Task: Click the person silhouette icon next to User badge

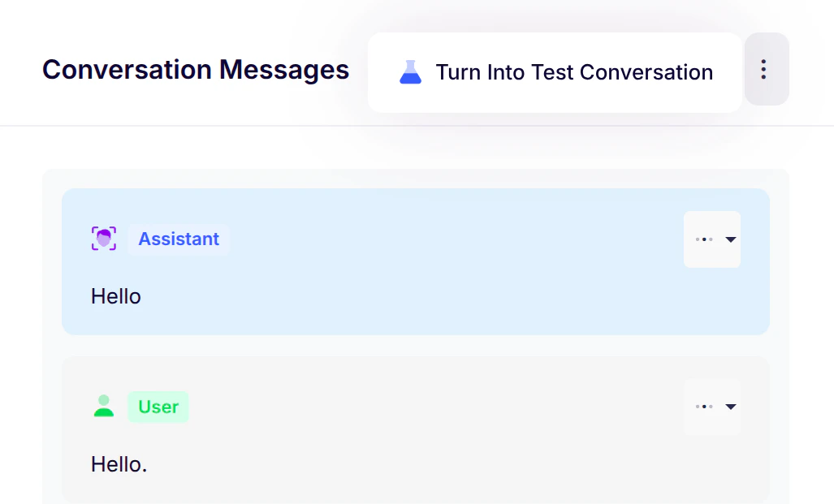Action: 102,407
